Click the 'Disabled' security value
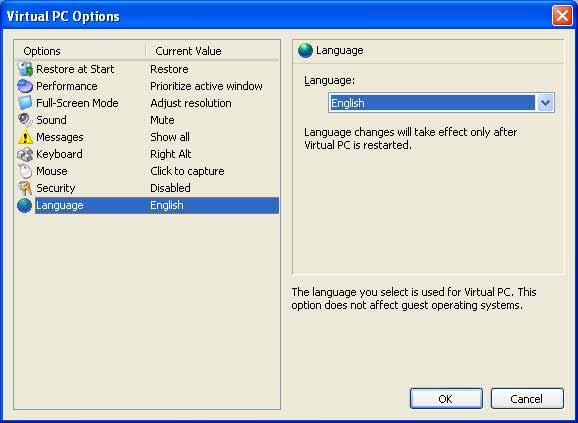The width and height of the screenshot is (578, 423). click(170, 188)
